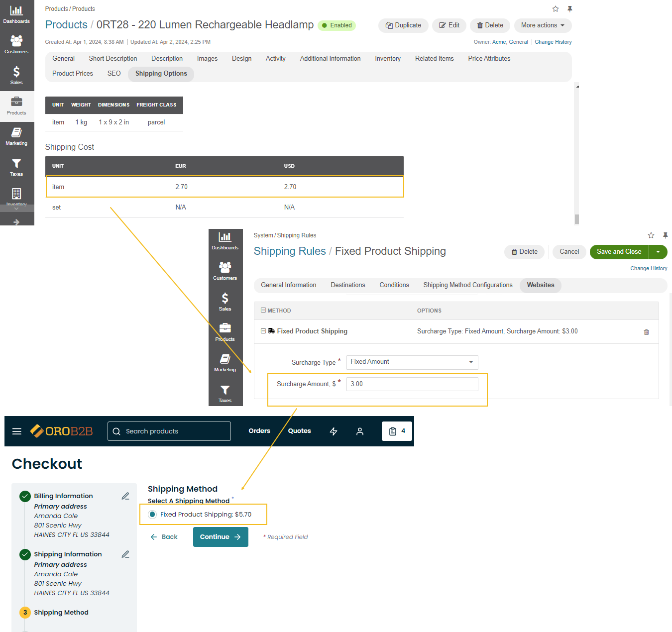Open the Short Description tab

click(x=113, y=59)
